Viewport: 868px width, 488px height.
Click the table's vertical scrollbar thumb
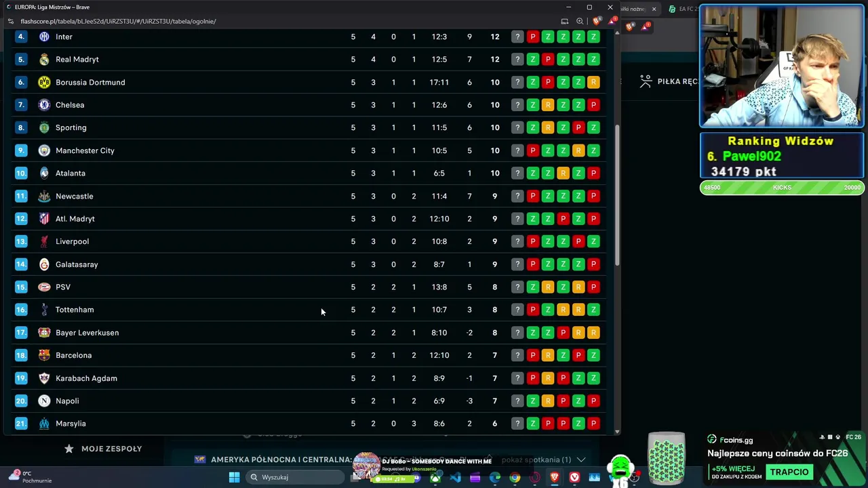pyautogui.click(x=617, y=195)
